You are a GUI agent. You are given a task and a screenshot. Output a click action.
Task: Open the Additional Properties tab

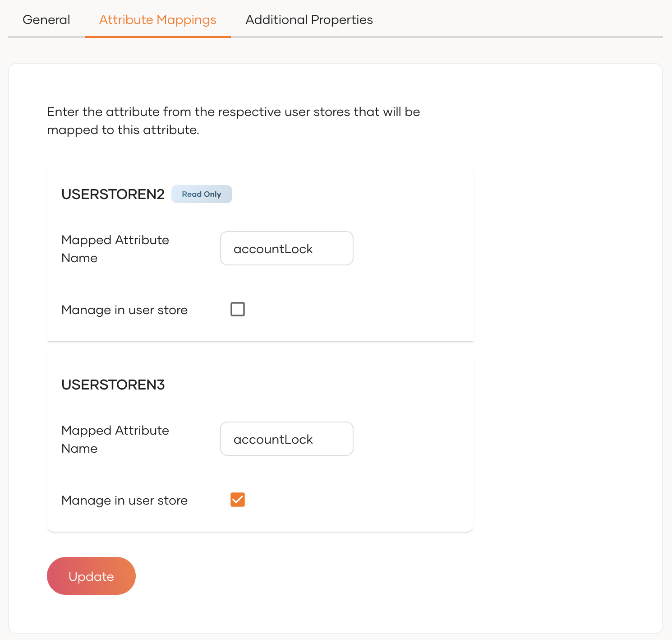pos(309,20)
